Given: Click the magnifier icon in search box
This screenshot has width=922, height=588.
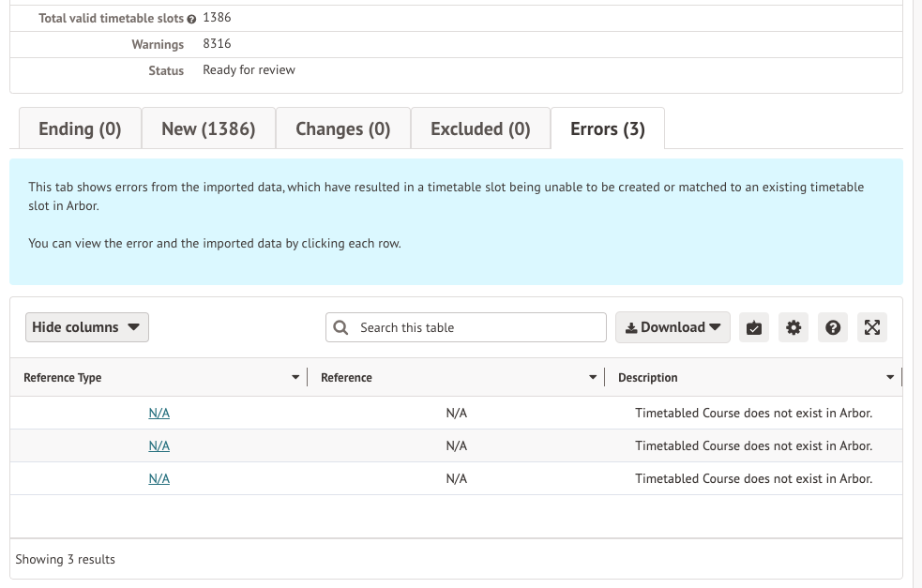Looking at the screenshot, I should [341, 327].
